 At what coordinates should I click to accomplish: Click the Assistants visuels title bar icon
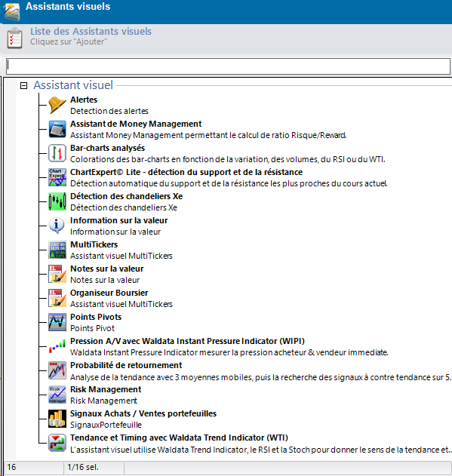click(11, 11)
